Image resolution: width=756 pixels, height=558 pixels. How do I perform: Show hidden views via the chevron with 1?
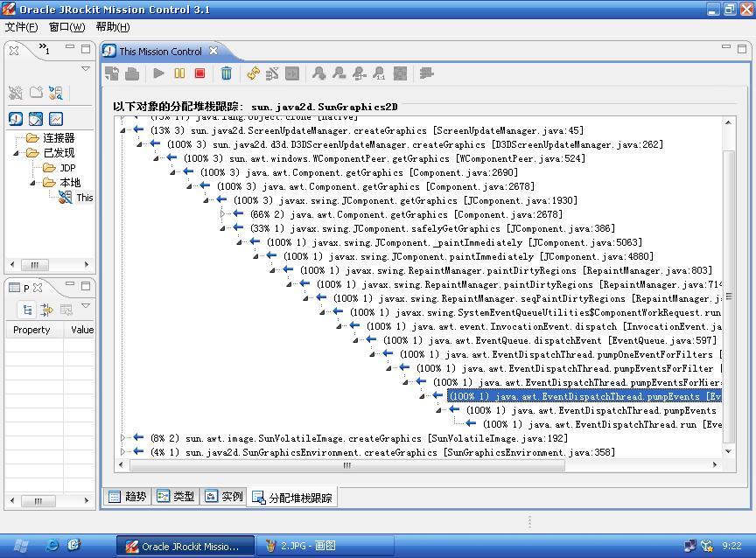44,48
